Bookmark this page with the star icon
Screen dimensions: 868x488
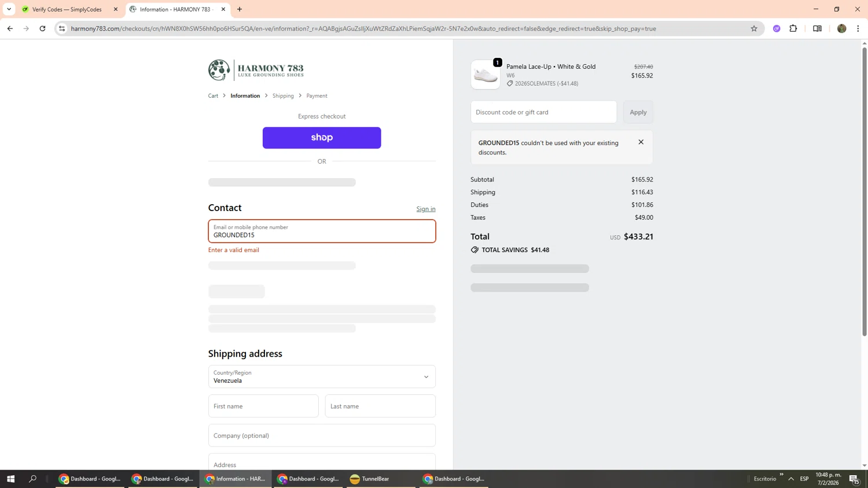753,28
